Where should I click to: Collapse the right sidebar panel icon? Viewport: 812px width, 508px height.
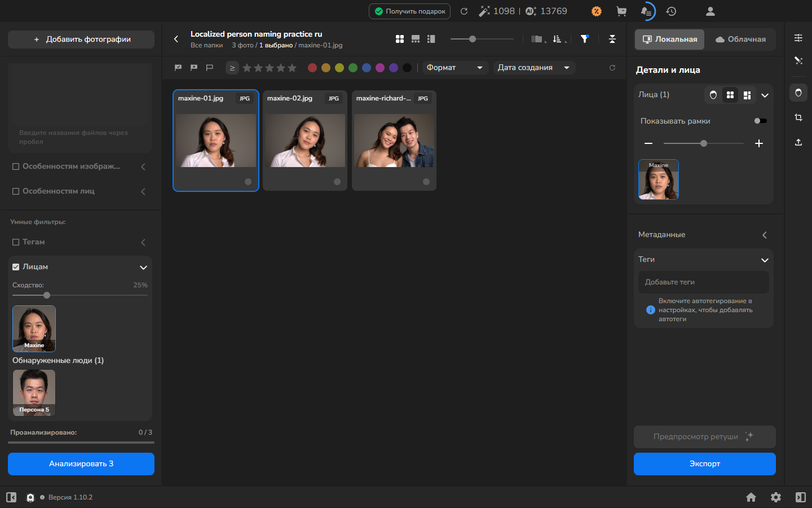pos(801,497)
